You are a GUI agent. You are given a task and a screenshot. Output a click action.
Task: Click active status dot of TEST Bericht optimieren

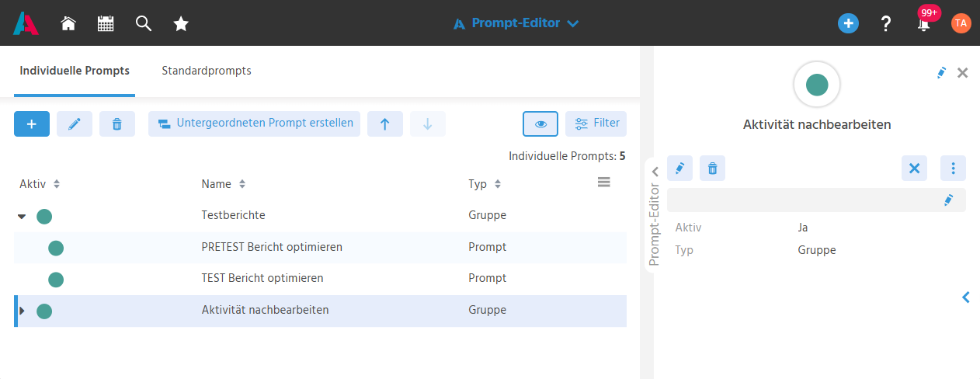(x=56, y=280)
